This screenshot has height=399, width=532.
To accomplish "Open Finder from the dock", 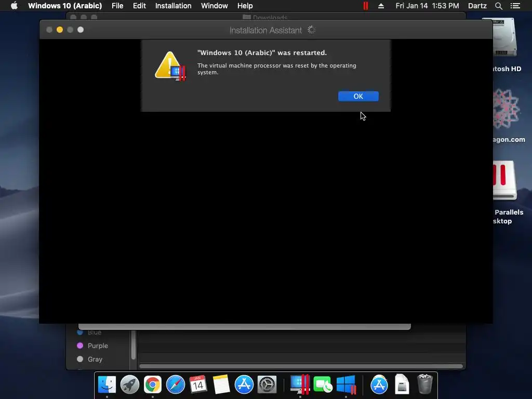I will (107, 384).
